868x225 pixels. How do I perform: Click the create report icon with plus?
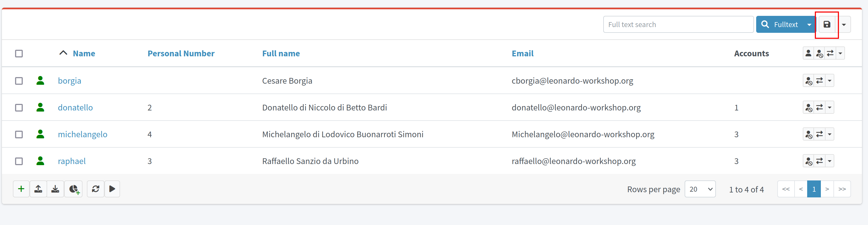tap(74, 189)
